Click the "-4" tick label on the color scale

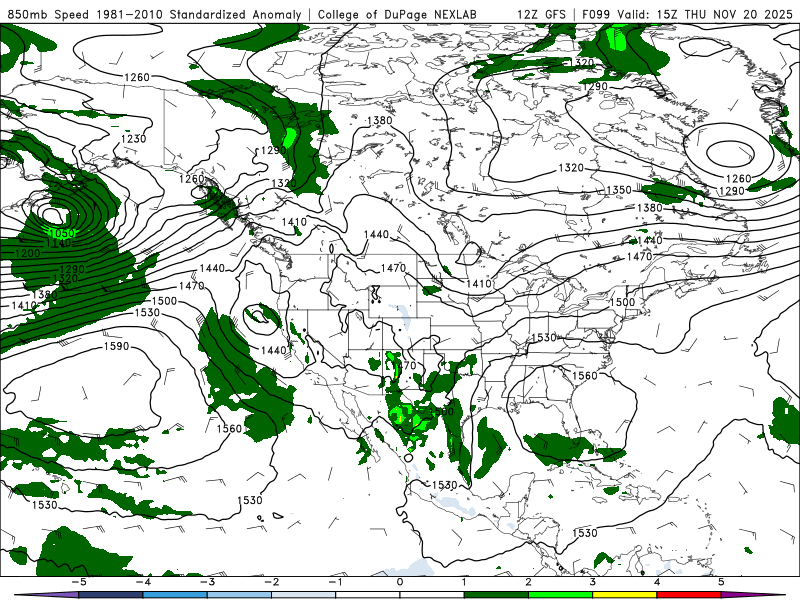point(143,582)
